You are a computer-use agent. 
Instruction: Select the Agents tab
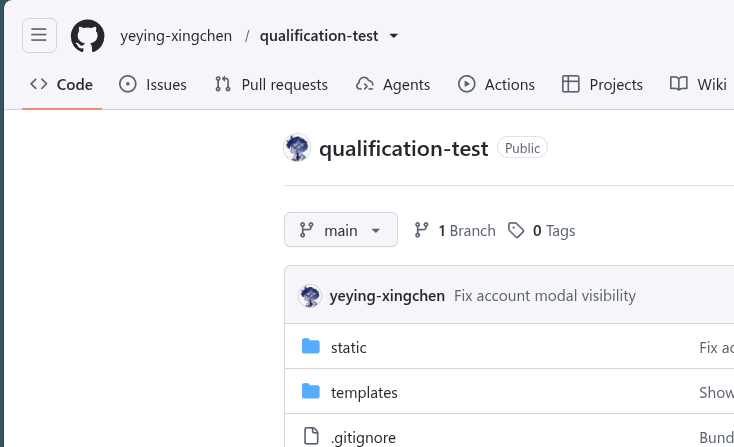tap(393, 85)
